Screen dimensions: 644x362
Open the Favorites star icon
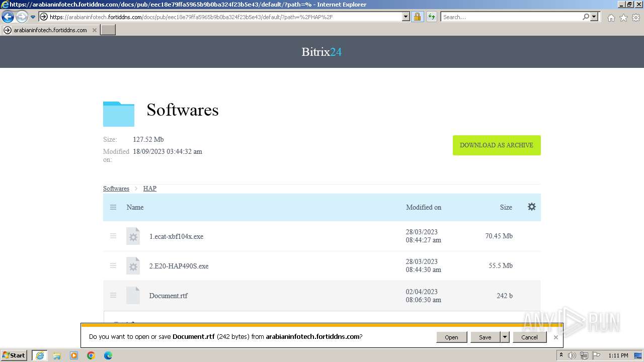(x=623, y=18)
